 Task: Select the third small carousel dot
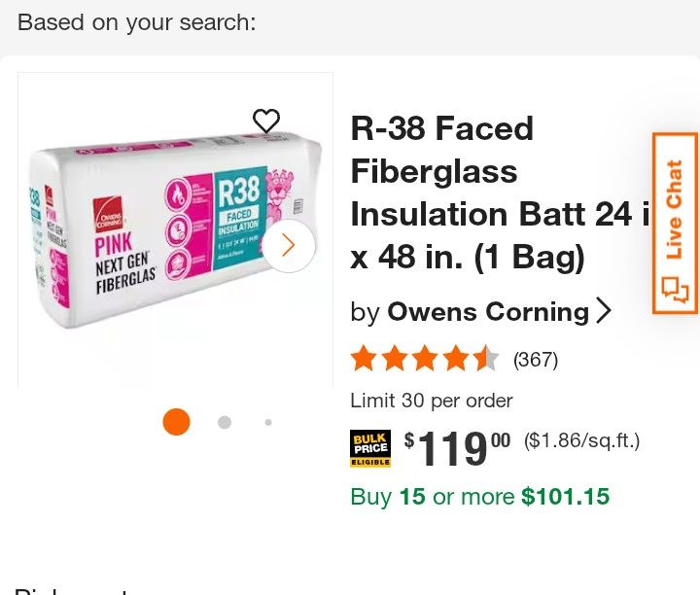268,422
